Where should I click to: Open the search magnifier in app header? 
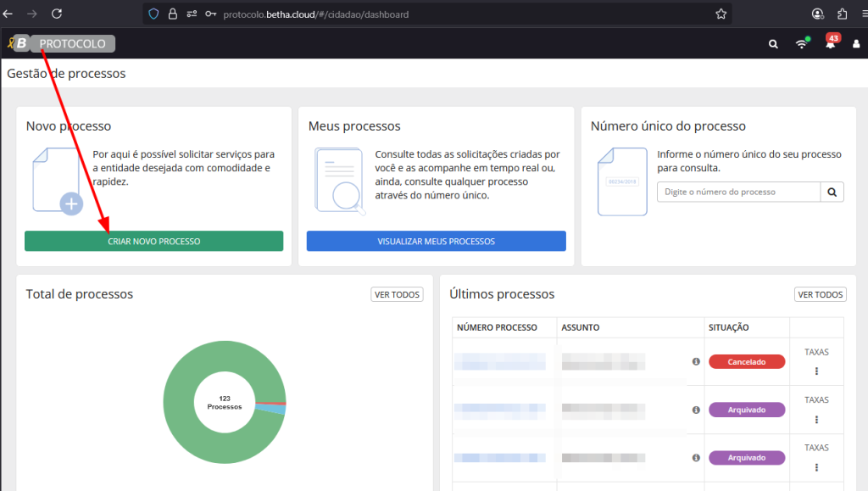[773, 44]
